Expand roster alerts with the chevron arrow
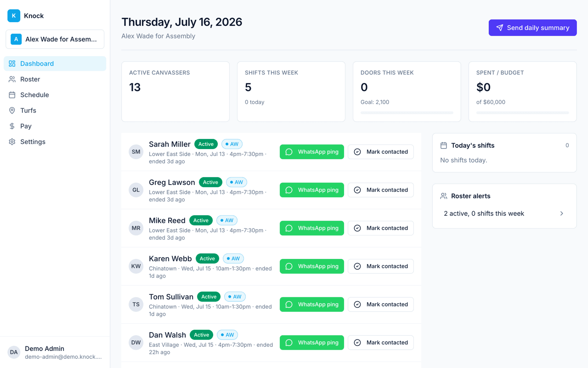The image size is (588, 368). coord(561,213)
